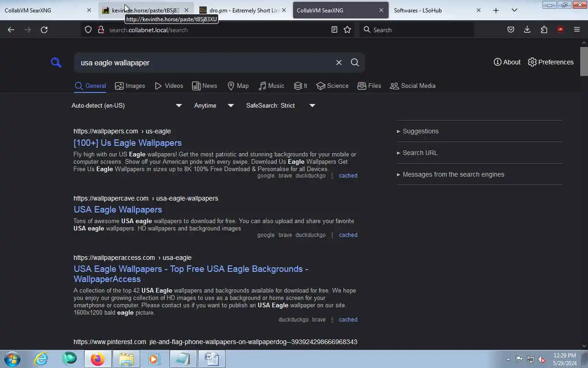
Task: Click the taskbar clock showing 12:29 PM
Action: point(565,359)
